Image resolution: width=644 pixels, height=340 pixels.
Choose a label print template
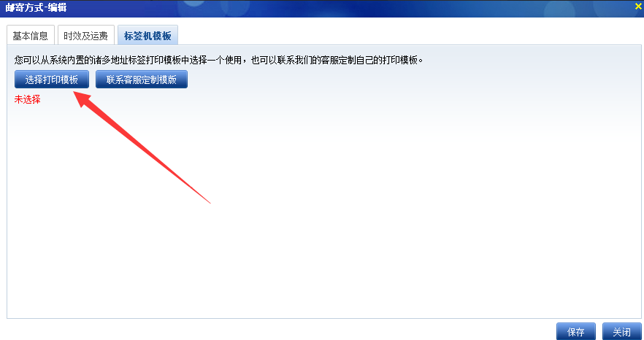[52, 80]
